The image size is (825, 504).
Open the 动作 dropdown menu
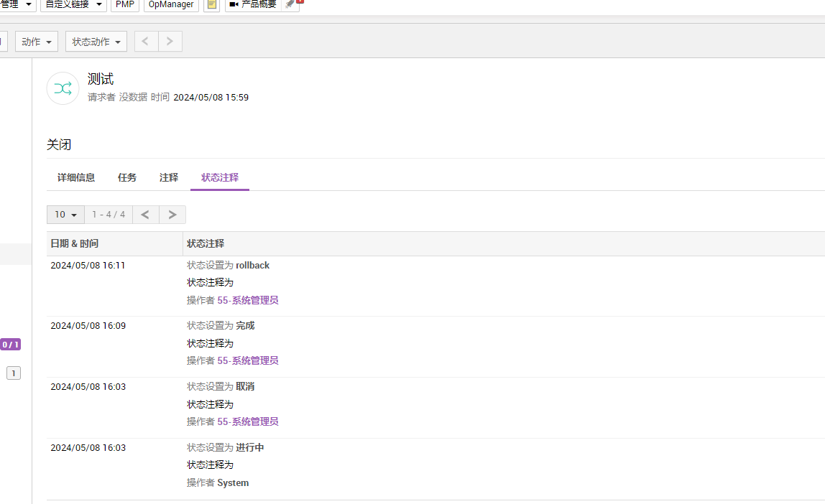[37, 42]
